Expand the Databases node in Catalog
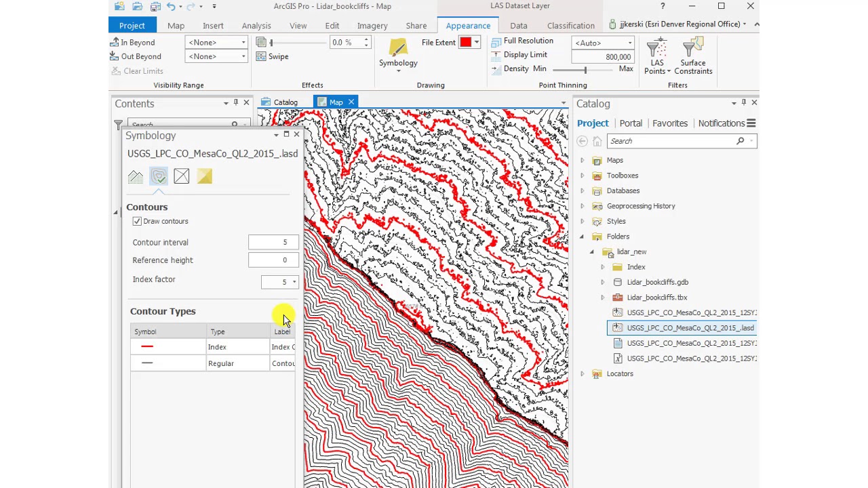Screen dimensions: 868x488 tap(582, 191)
